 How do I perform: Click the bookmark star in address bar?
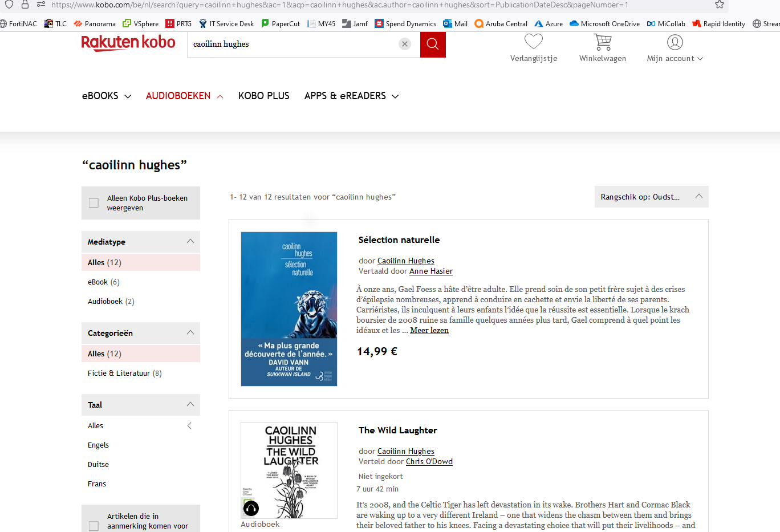coord(720,5)
